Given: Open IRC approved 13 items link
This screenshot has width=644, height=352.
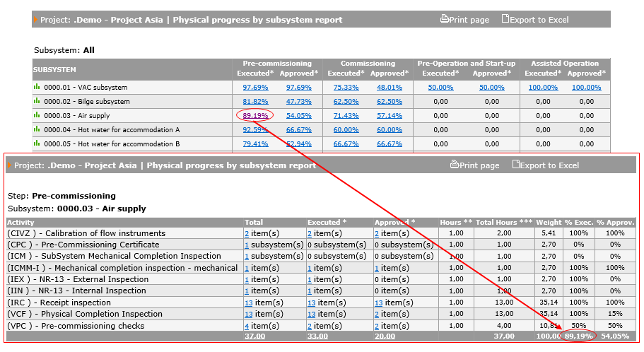Looking at the screenshot, I should pyautogui.click(x=379, y=303).
